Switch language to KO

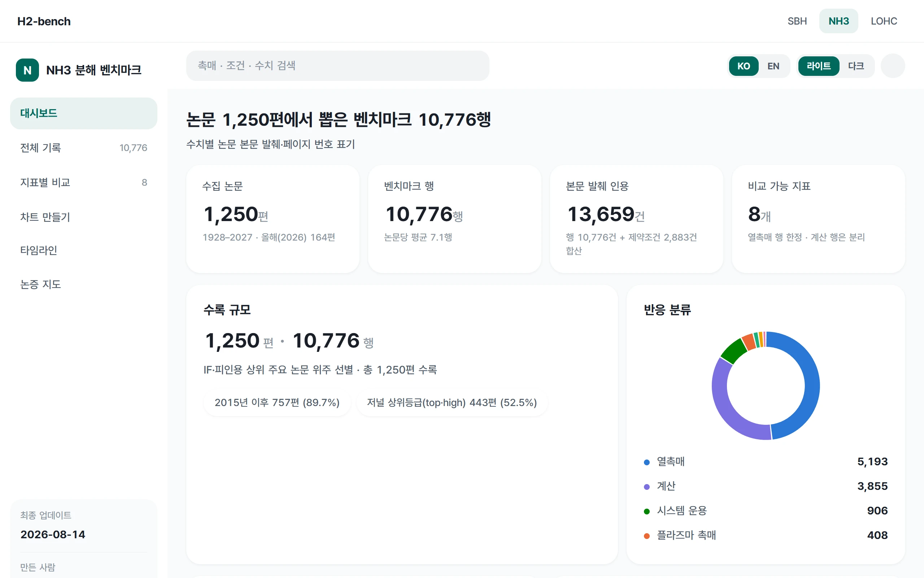(744, 66)
